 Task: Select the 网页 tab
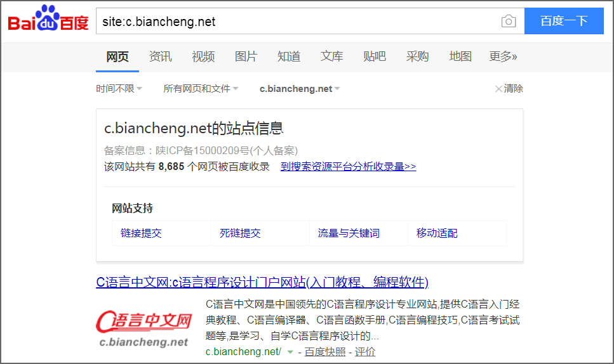coord(117,56)
